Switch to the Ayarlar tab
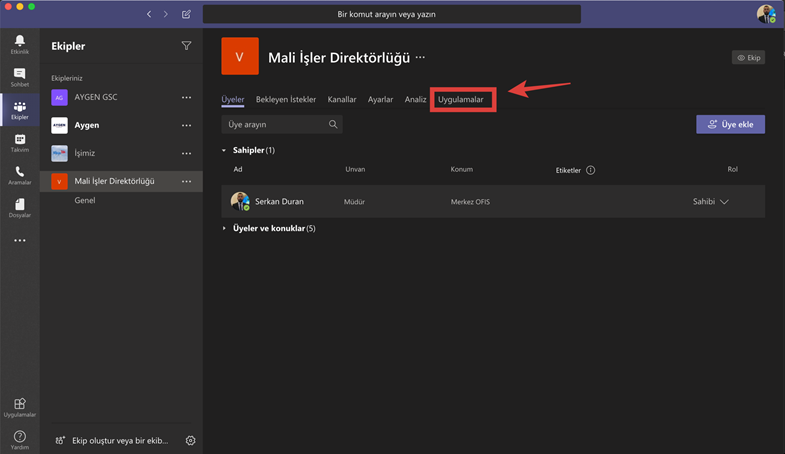 point(380,99)
